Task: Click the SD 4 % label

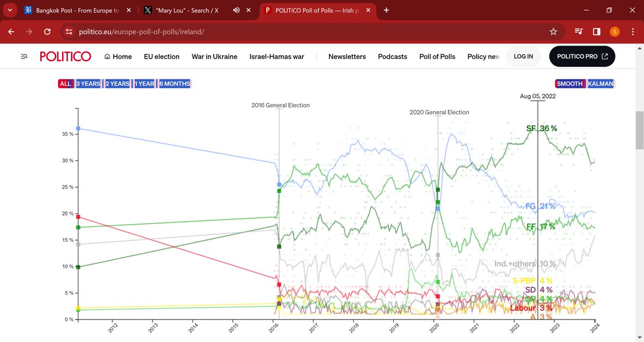Action: coord(539,290)
